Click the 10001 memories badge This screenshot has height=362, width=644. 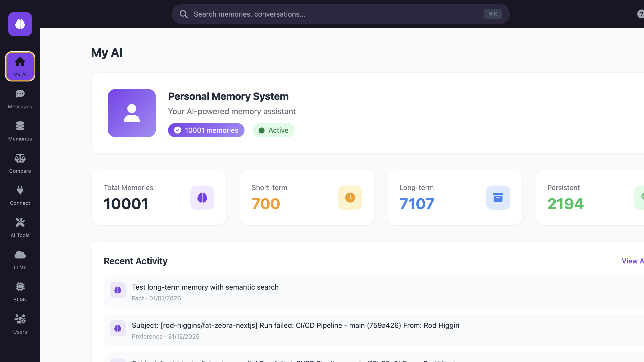point(206,130)
